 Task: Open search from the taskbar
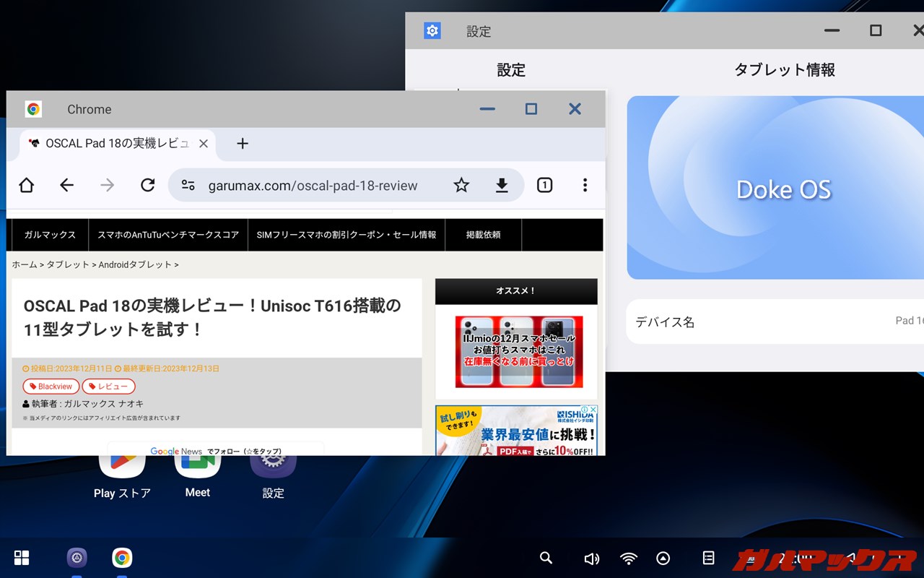pos(546,558)
